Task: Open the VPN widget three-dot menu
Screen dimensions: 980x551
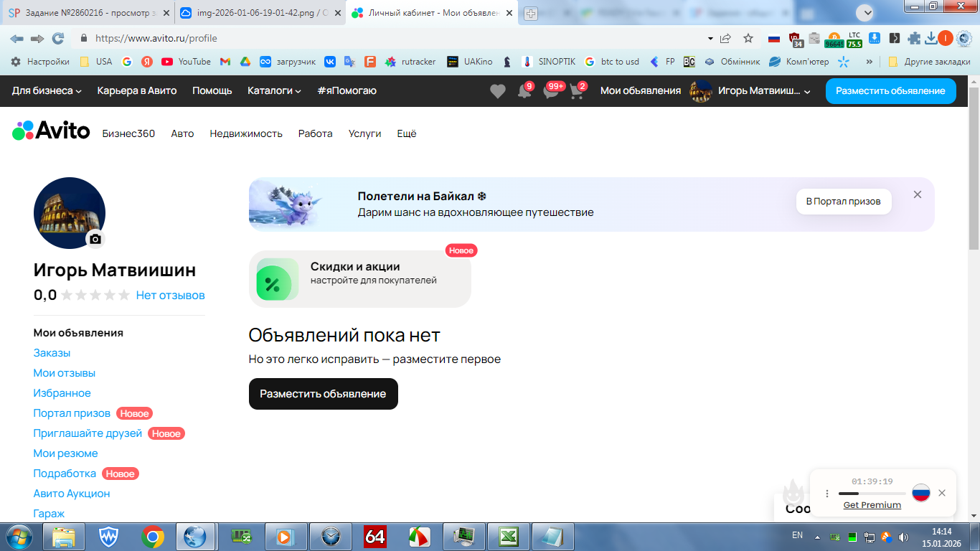Action: [x=826, y=494]
